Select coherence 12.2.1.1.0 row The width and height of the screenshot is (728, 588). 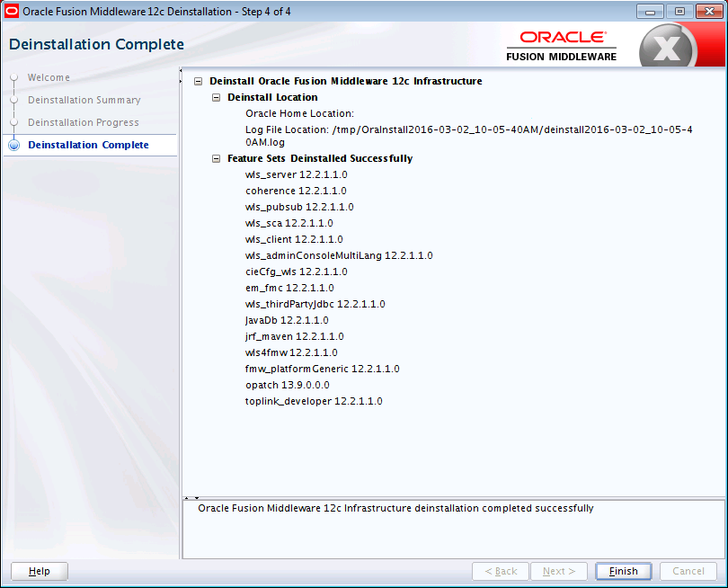296,191
